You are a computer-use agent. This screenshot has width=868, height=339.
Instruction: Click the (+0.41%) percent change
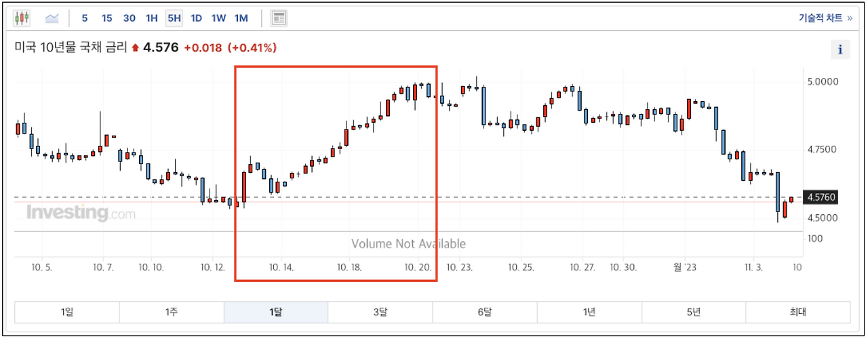pos(252,47)
